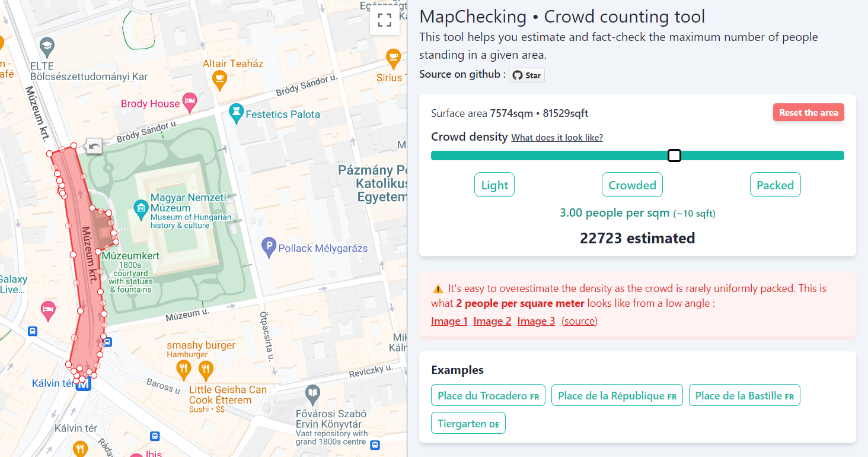Click the Altair Teaház cafe icon

[219, 79]
